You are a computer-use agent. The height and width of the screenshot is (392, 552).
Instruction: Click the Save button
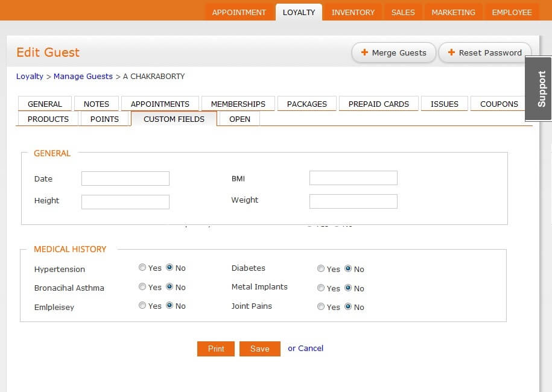[259, 349]
